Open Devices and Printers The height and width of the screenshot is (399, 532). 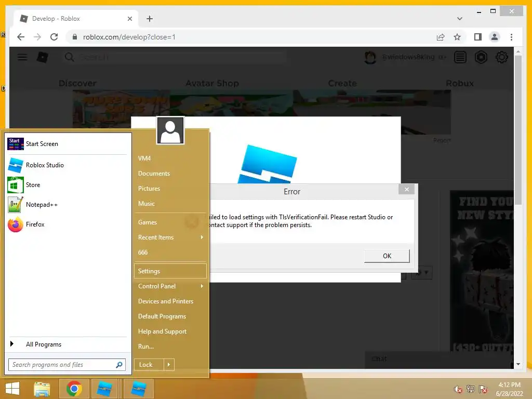pos(166,301)
